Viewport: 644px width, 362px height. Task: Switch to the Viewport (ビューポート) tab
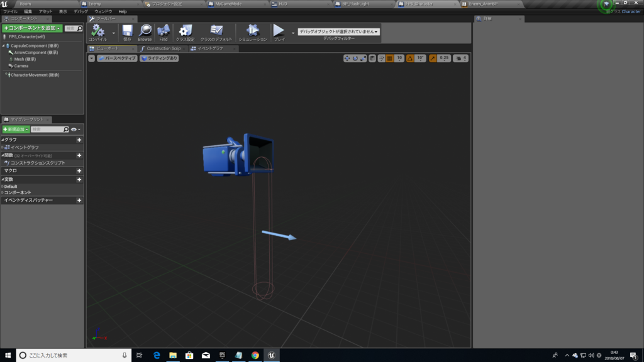click(108, 48)
